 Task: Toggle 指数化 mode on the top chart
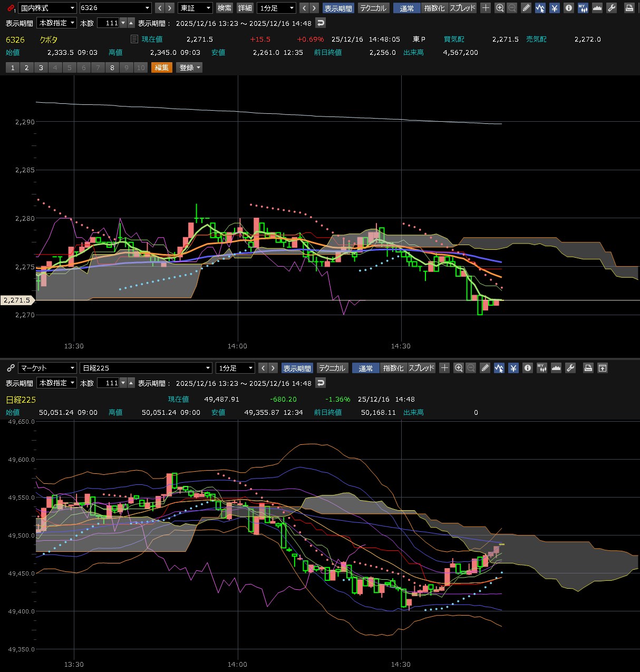434,8
